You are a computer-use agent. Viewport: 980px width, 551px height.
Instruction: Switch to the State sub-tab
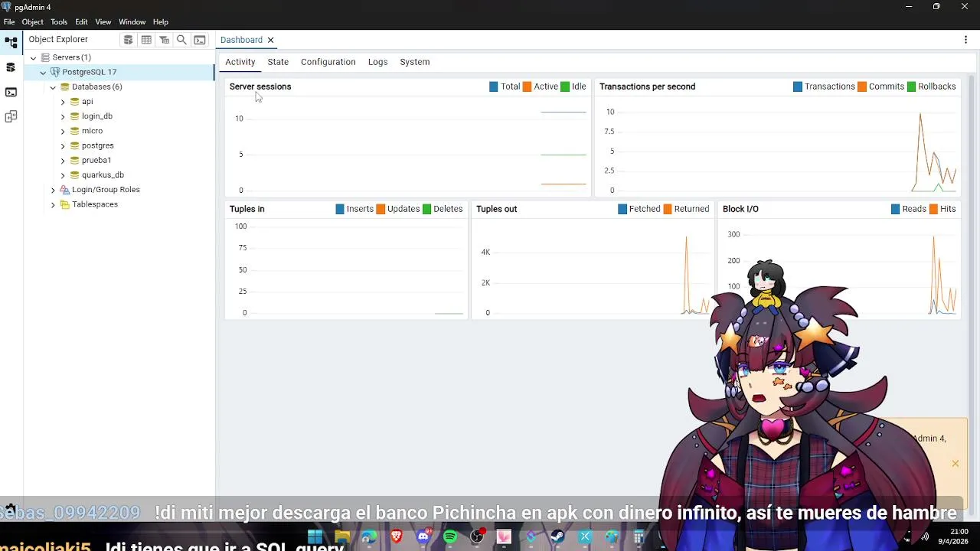(x=278, y=62)
